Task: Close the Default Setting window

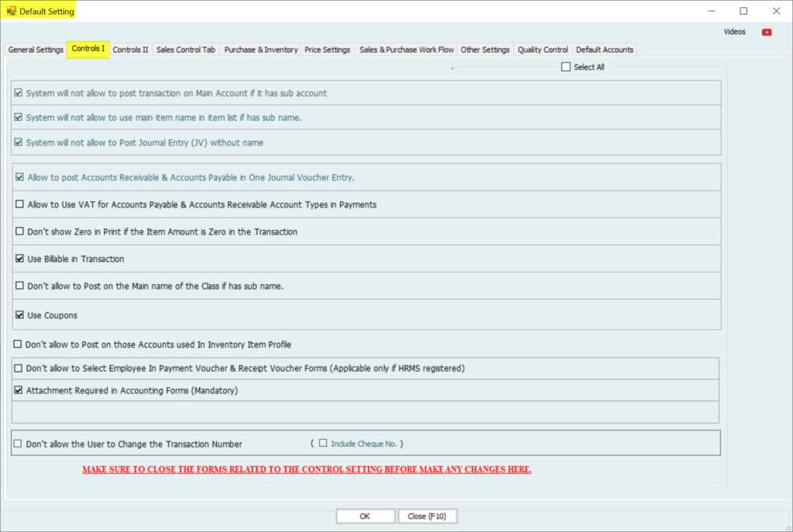Action: pos(776,11)
